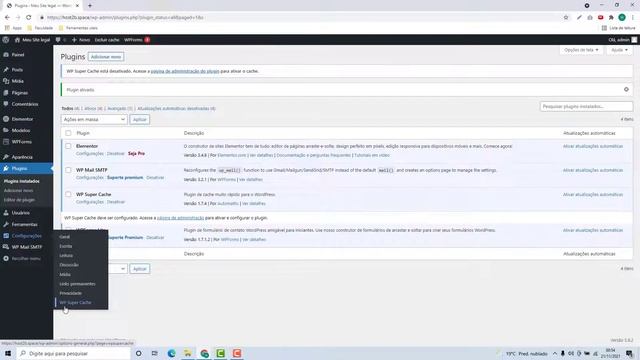Select Adicionar novo submenu item
The width and height of the screenshot is (640, 360).
click(x=18, y=191)
